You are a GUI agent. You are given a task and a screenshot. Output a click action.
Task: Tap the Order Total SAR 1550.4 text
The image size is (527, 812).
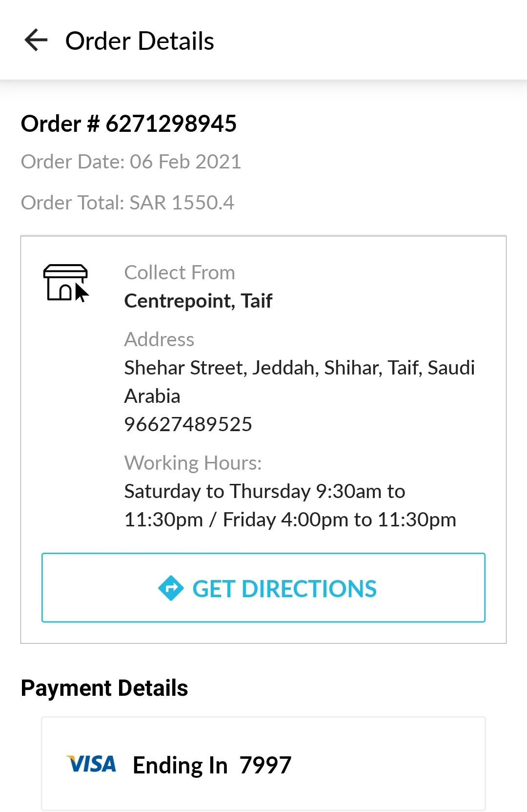coord(127,203)
